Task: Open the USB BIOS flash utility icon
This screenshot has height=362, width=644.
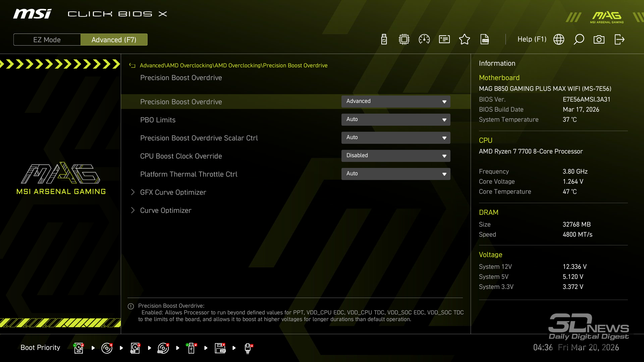Action: click(384, 40)
